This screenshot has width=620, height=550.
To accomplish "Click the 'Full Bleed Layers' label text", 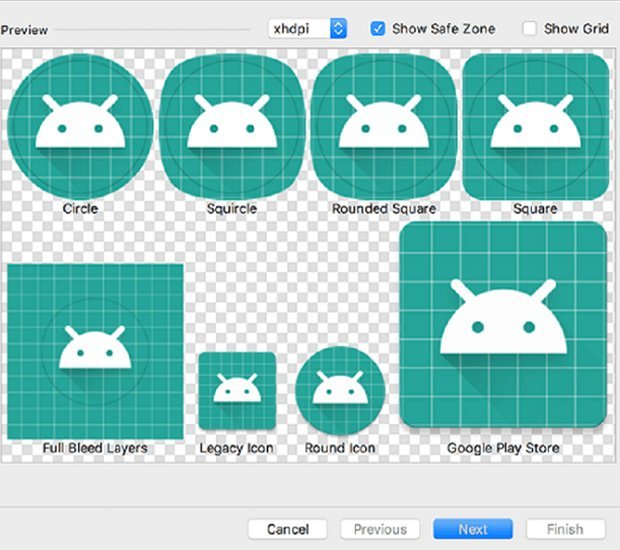I will click(95, 448).
